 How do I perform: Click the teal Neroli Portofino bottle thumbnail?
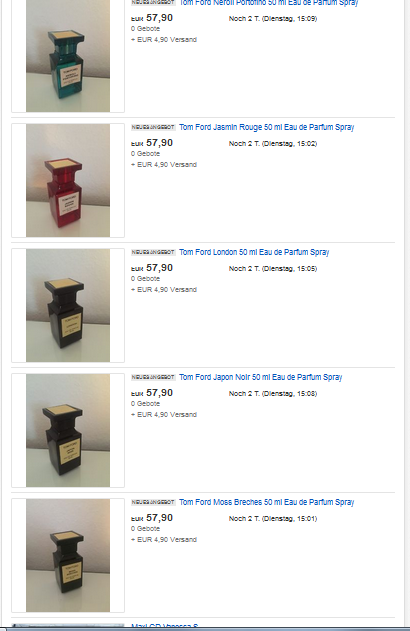[x=68, y=56]
